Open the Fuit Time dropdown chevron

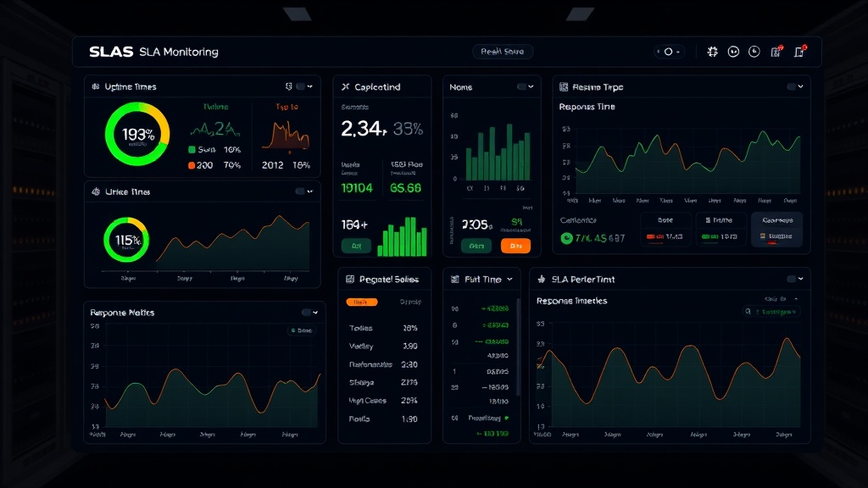(509, 280)
